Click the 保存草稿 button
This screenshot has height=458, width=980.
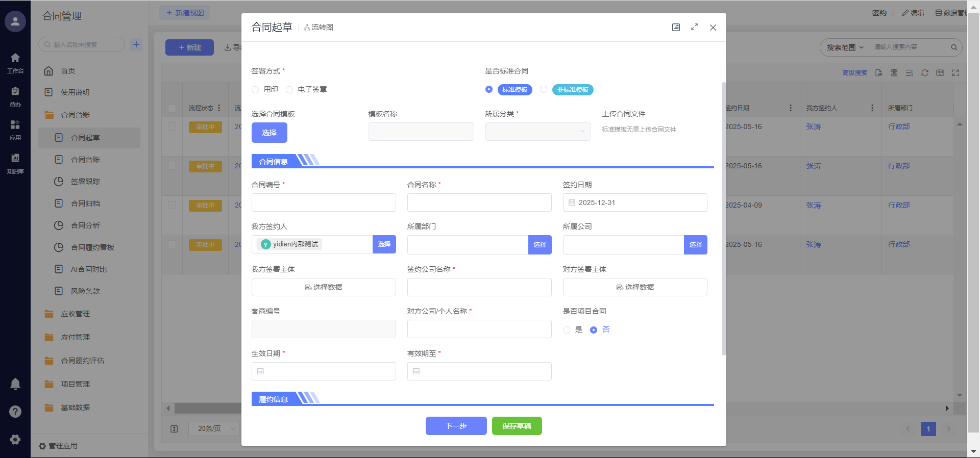tap(517, 426)
